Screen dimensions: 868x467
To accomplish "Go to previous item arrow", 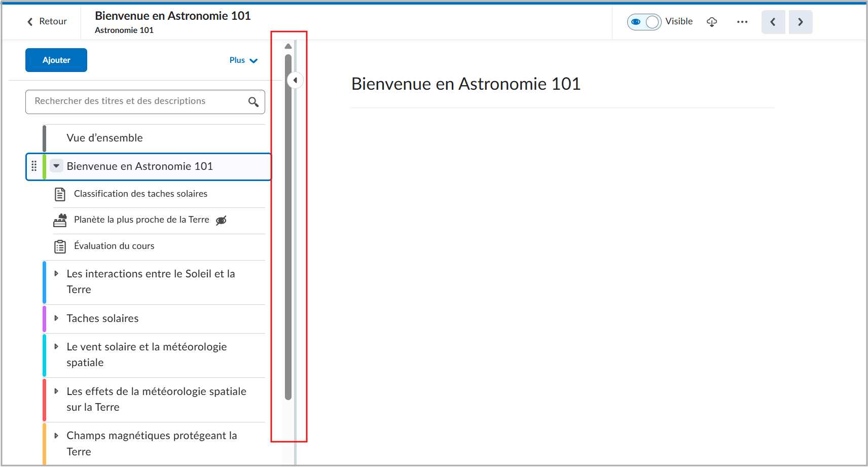I will click(773, 22).
